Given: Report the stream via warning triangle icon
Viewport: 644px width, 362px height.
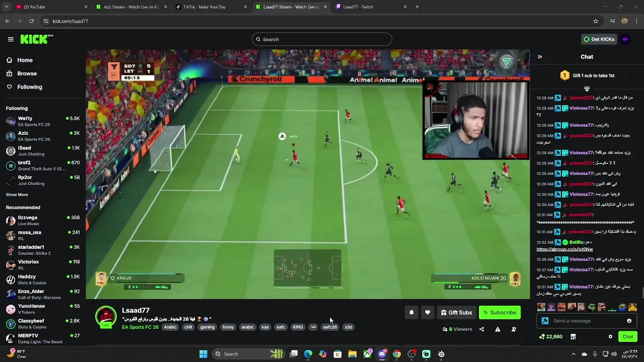Looking at the screenshot, I should click(x=498, y=329).
